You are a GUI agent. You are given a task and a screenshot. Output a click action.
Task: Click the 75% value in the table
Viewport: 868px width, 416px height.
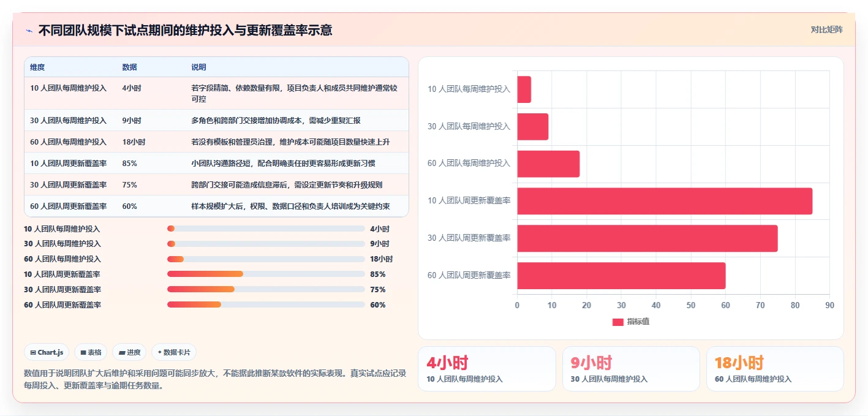tap(129, 185)
